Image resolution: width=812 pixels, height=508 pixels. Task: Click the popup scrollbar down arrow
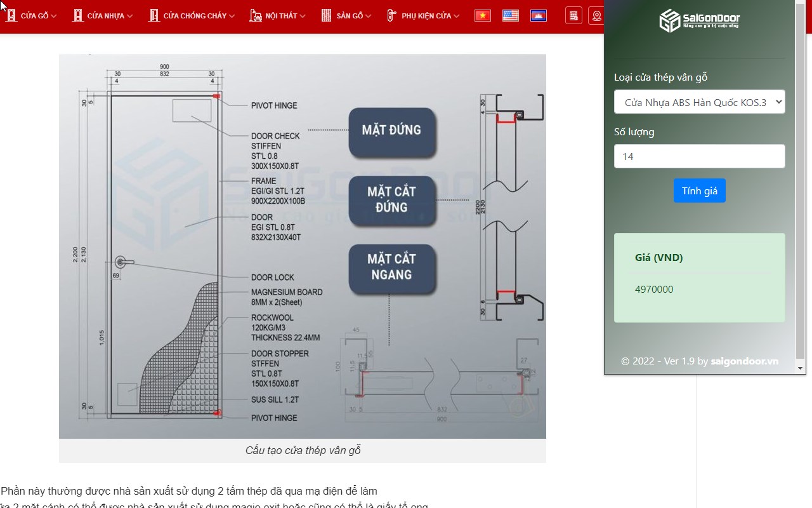[801, 368]
